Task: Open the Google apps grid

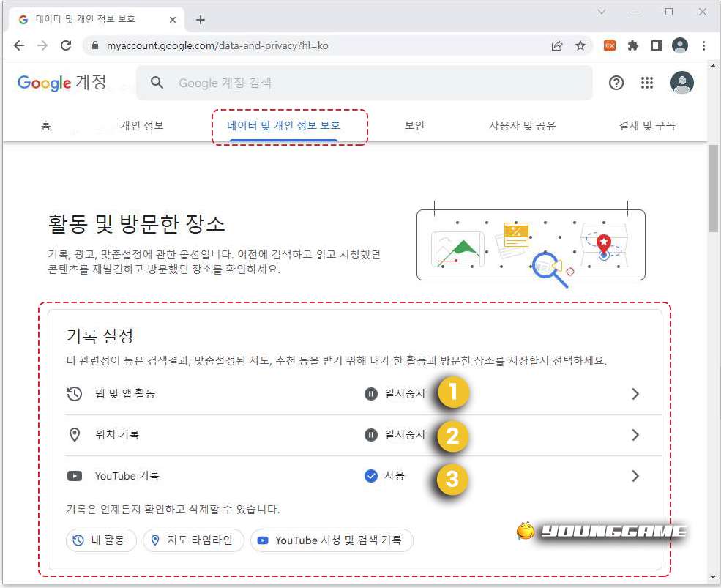Action: click(x=647, y=83)
